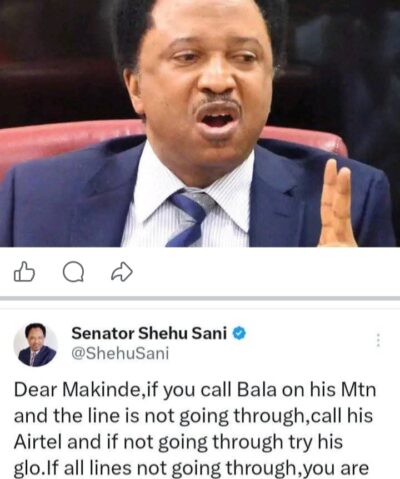
Task: Like the post with thumbs-up icon
Action: coord(24,272)
